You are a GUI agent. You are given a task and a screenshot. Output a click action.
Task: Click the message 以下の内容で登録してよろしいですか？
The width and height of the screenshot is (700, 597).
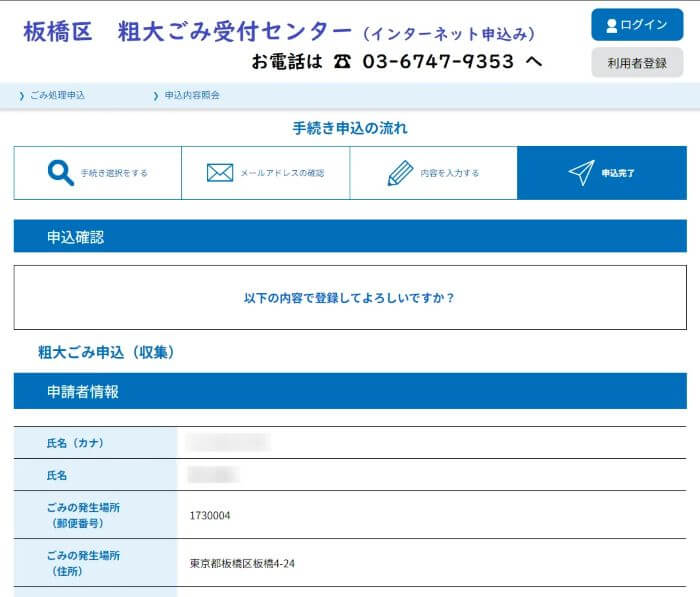point(349,298)
